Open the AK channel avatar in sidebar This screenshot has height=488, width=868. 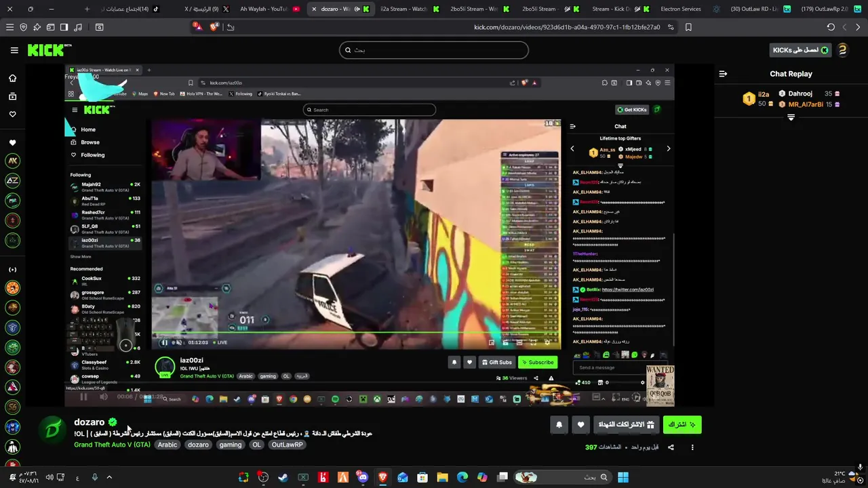click(x=12, y=161)
